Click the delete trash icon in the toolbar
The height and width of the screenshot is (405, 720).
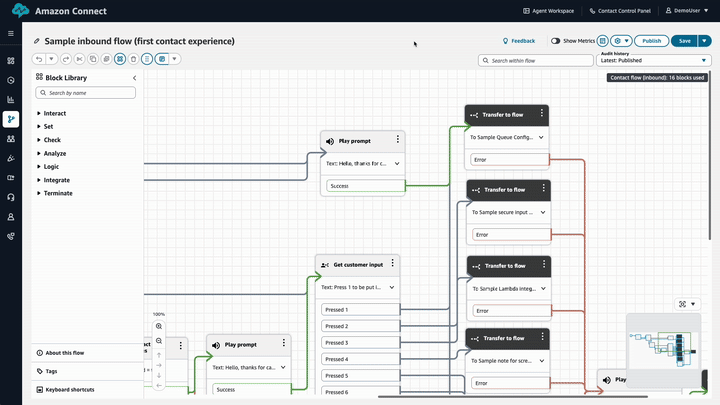tap(133, 60)
